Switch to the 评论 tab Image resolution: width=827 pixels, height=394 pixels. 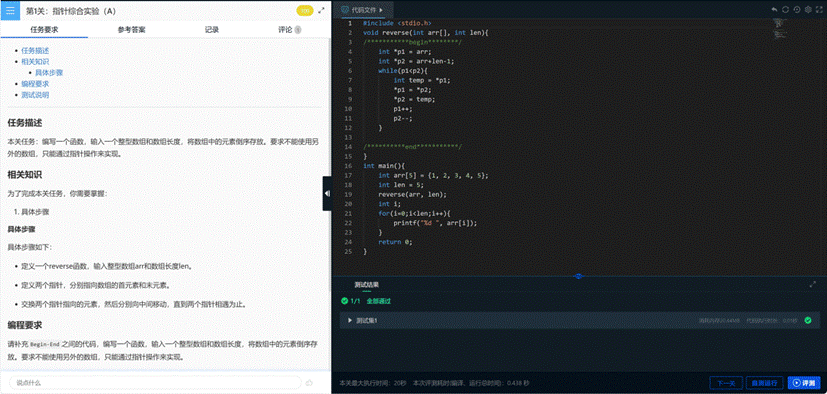[x=285, y=30]
